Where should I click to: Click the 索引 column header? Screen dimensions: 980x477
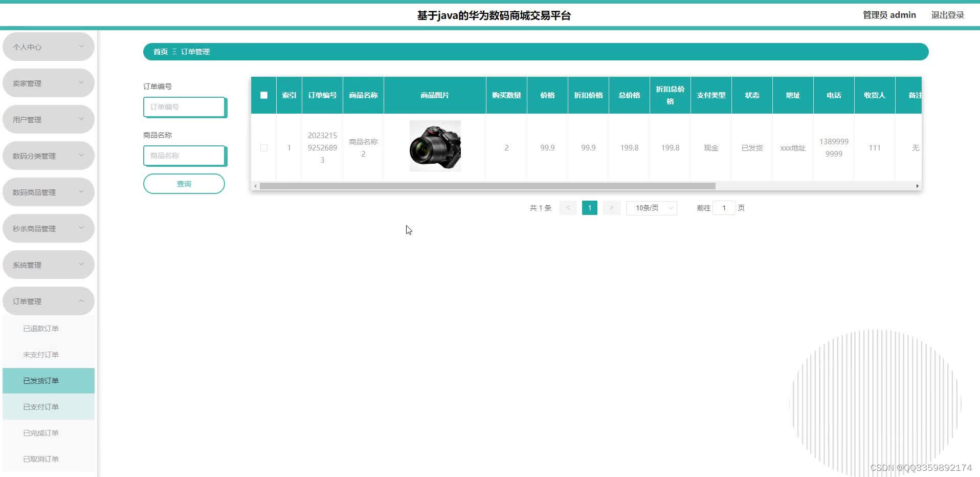click(289, 95)
